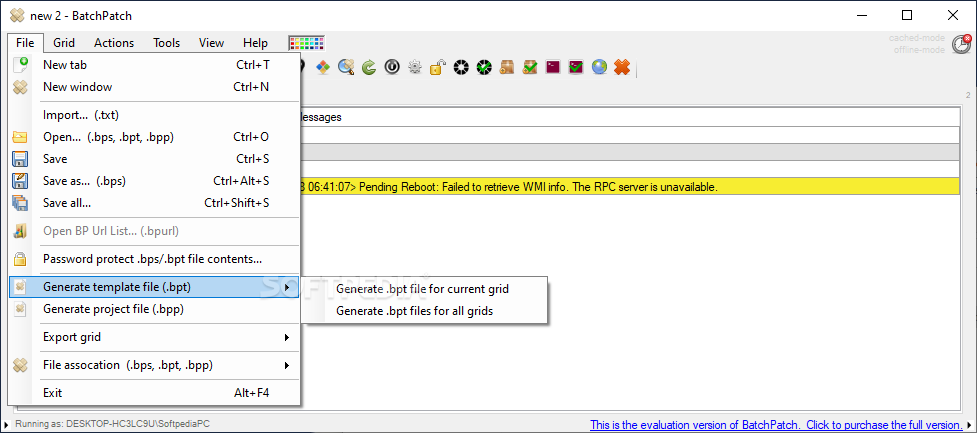Click the package box with green checkmark
The image size is (977, 433).
click(530, 67)
